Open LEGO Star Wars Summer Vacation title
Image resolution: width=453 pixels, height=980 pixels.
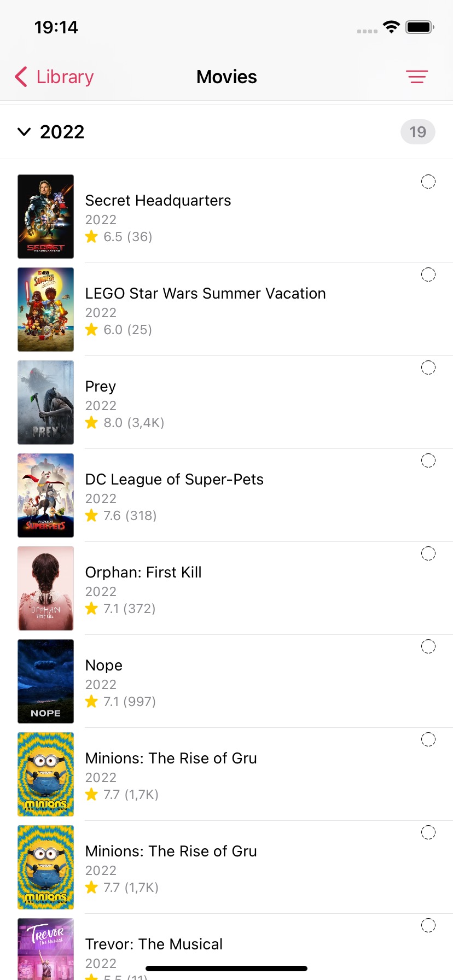click(205, 294)
